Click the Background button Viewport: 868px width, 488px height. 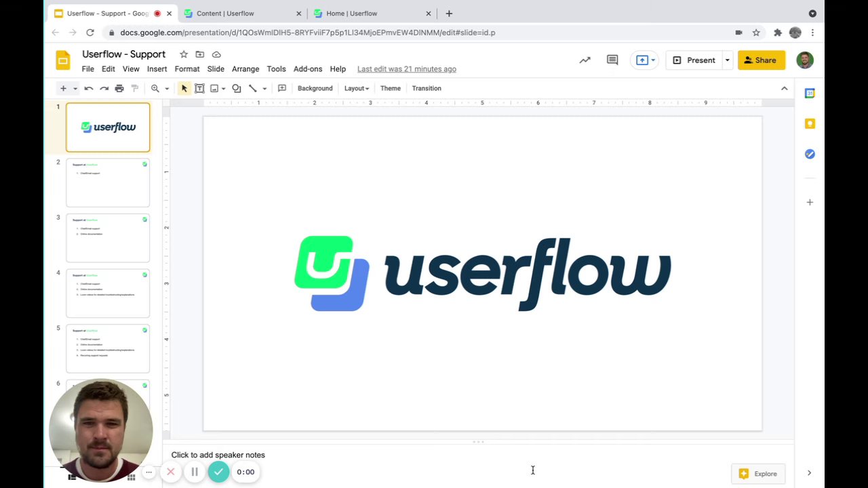point(315,88)
